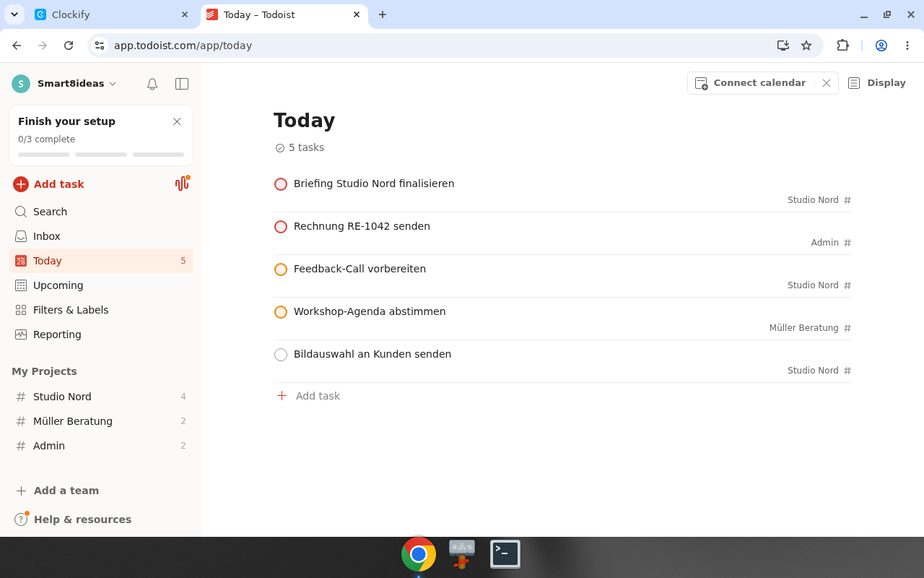924x578 pixels.
Task: Open Filters & Labels
Action: coord(101,310)
